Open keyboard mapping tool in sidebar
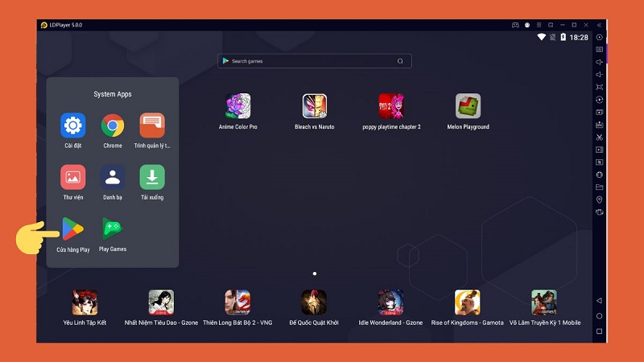The height and width of the screenshot is (362, 644). click(599, 50)
